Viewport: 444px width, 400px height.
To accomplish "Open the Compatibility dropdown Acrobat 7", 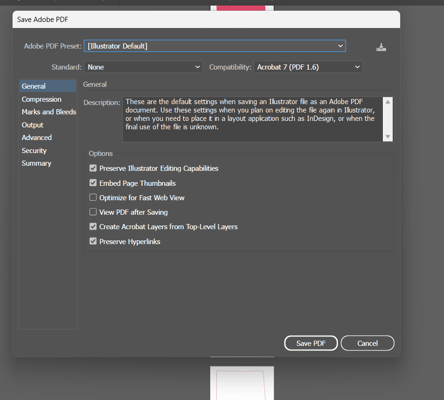I will coord(308,67).
